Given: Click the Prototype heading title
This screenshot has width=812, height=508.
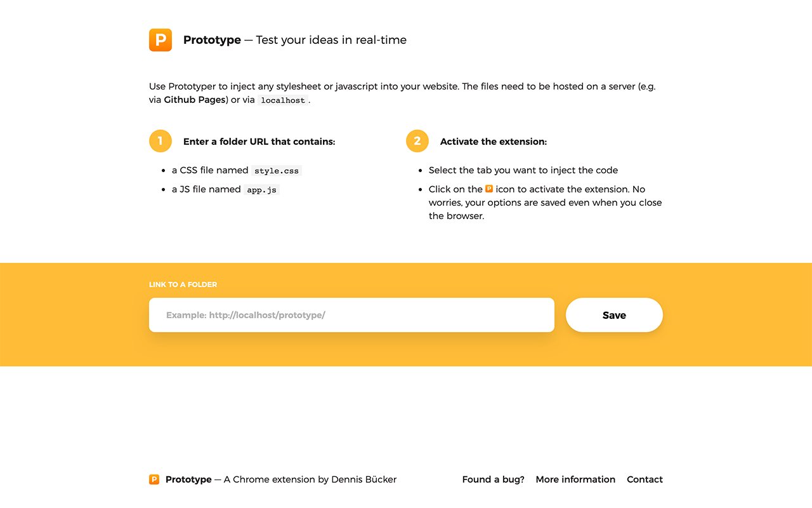Looking at the screenshot, I should point(212,39).
